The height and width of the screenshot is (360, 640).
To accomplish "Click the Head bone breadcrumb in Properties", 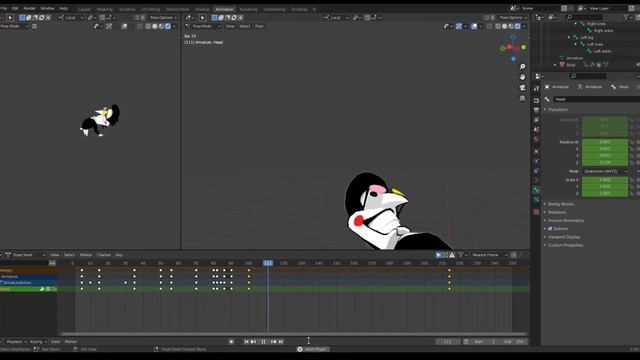I will (x=620, y=87).
